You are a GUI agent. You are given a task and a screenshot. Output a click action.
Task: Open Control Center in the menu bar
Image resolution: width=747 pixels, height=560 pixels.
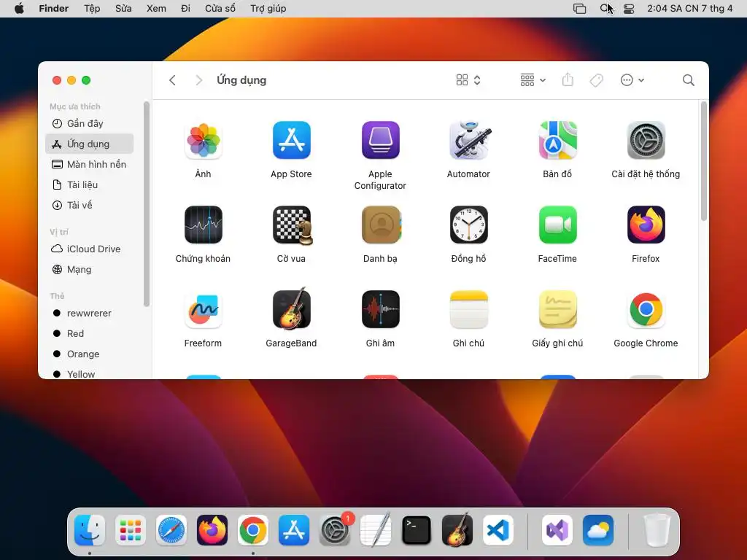pyautogui.click(x=629, y=9)
